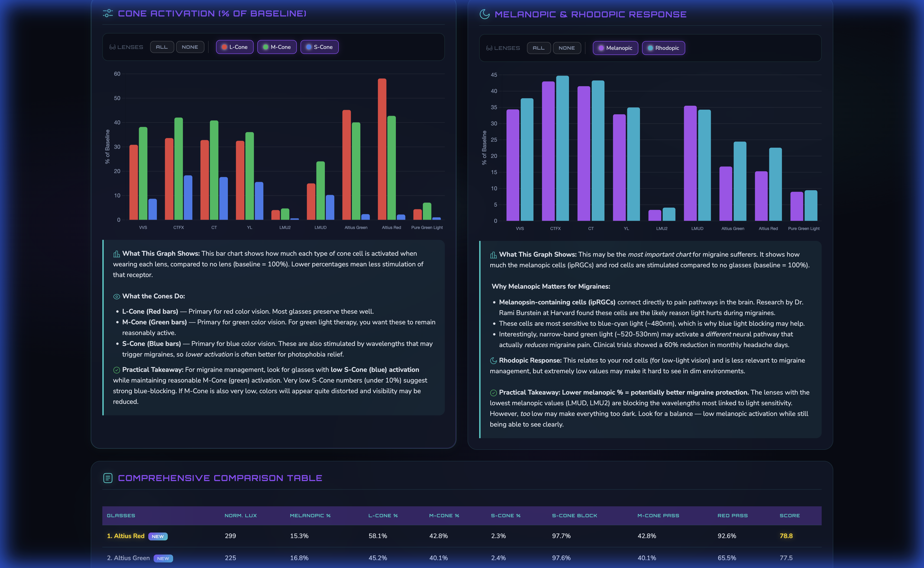Click the sliders icon beside Cone Activation title
Viewport: 924px width, 568px height.
pos(108,13)
